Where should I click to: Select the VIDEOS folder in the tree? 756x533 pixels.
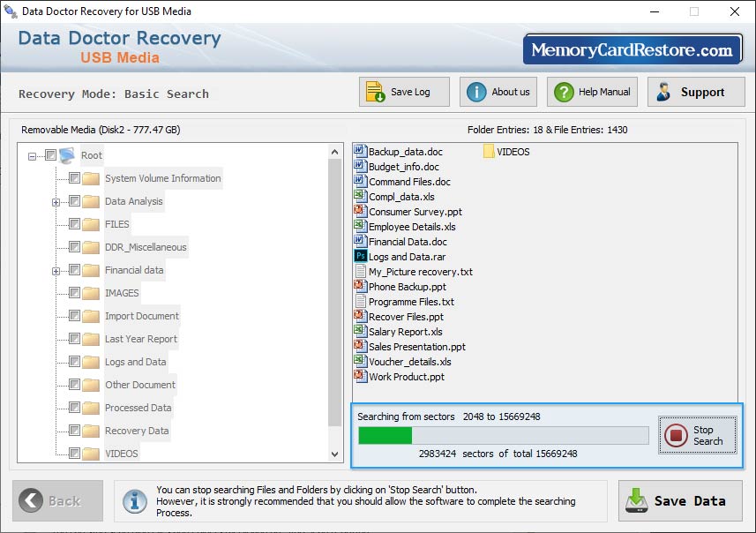pos(122,454)
